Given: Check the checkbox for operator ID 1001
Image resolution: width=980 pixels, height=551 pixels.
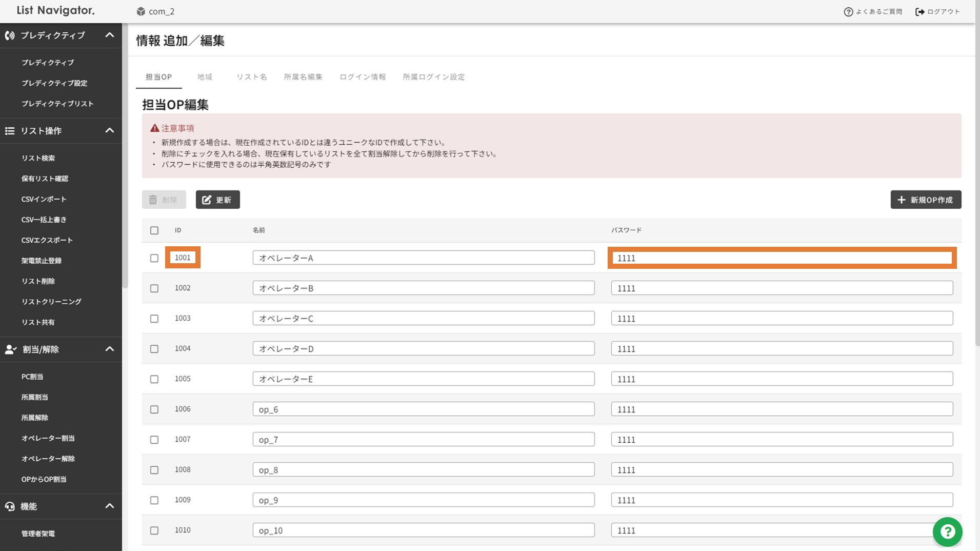Looking at the screenshot, I should click(154, 258).
